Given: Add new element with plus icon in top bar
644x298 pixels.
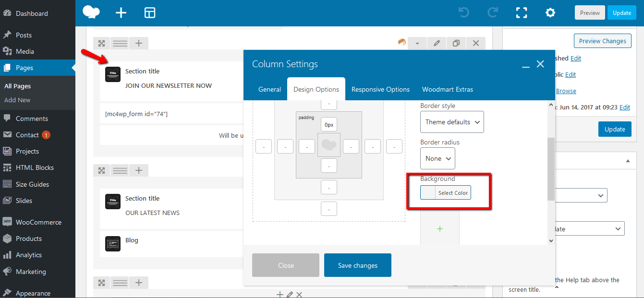Looking at the screenshot, I should pyautogui.click(x=121, y=13).
